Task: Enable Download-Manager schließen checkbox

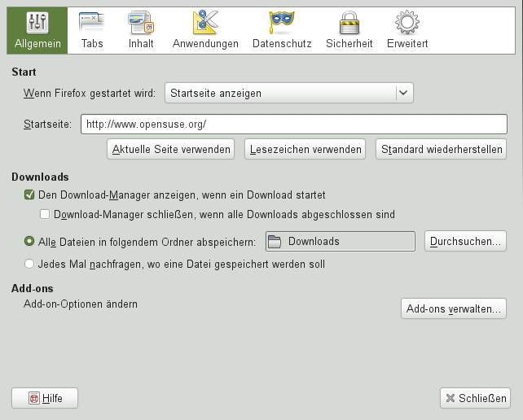Action: click(46, 215)
